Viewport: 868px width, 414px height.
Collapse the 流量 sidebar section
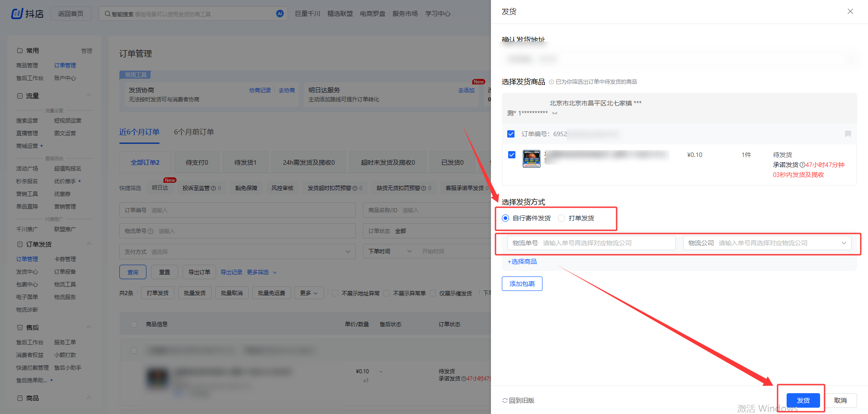(x=89, y=95)
